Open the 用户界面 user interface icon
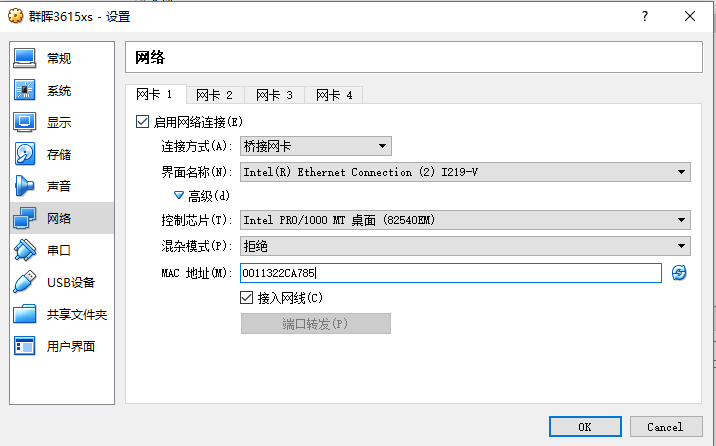The image size is (716, 446). click(x=24, y=346)
